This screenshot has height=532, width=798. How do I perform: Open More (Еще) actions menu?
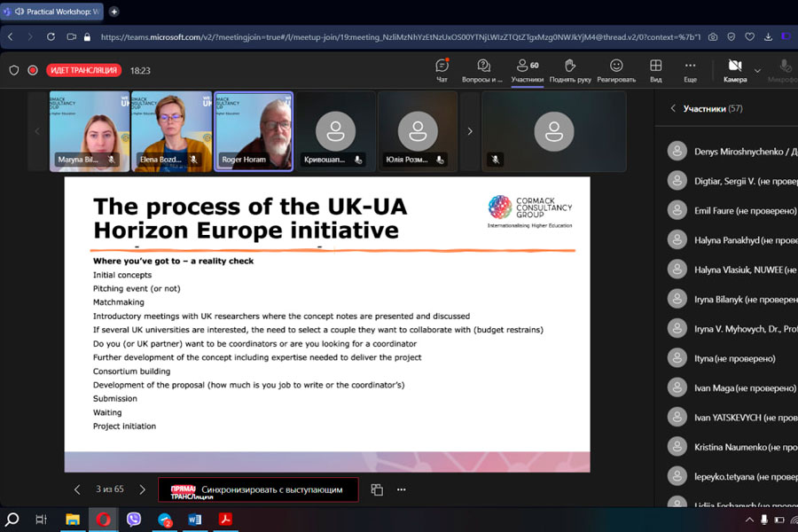point(690,70)
